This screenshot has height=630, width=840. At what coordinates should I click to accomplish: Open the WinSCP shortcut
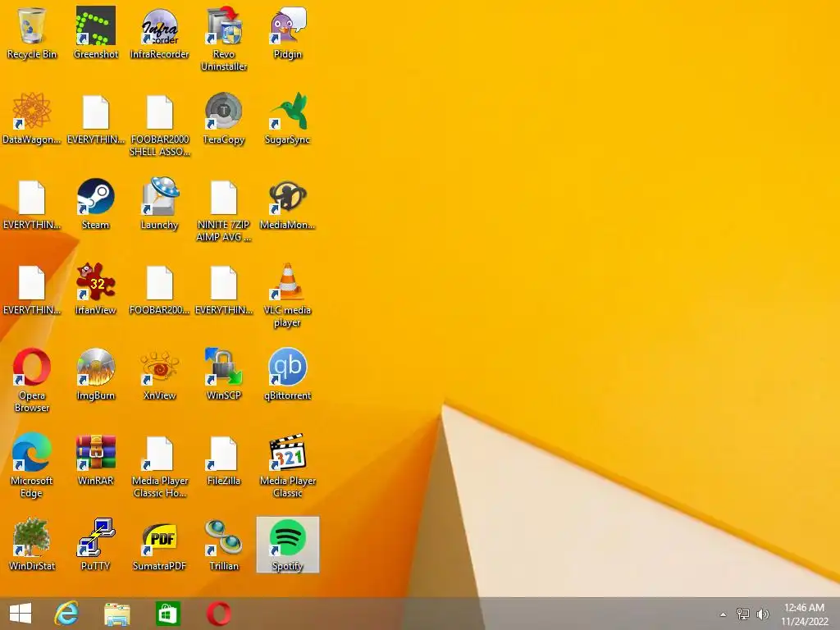[x=223, y=374]
